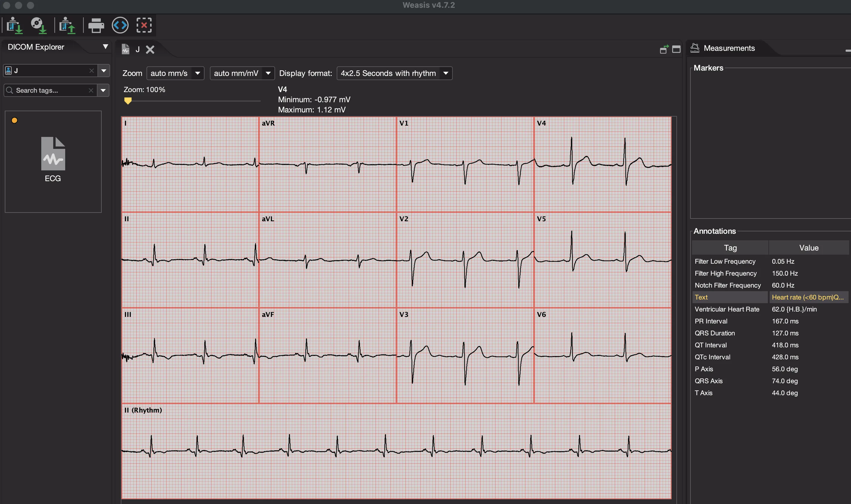Viewport: 851px width, 504px height.
Task: Select the ECG series thumbnail
Action: 53,161
